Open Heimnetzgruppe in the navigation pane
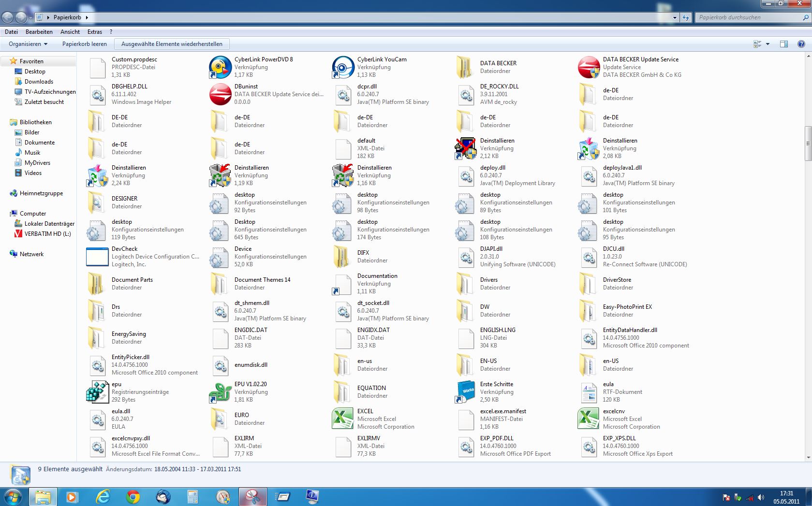This screenshot has height=506, width=812. tap(41, 193)
